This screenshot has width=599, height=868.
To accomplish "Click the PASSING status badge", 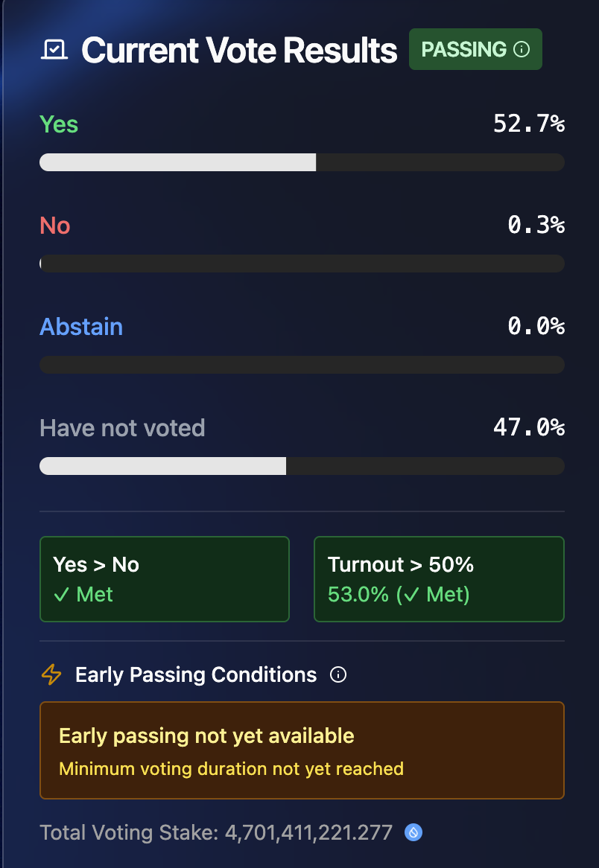I will coord(475,50).
